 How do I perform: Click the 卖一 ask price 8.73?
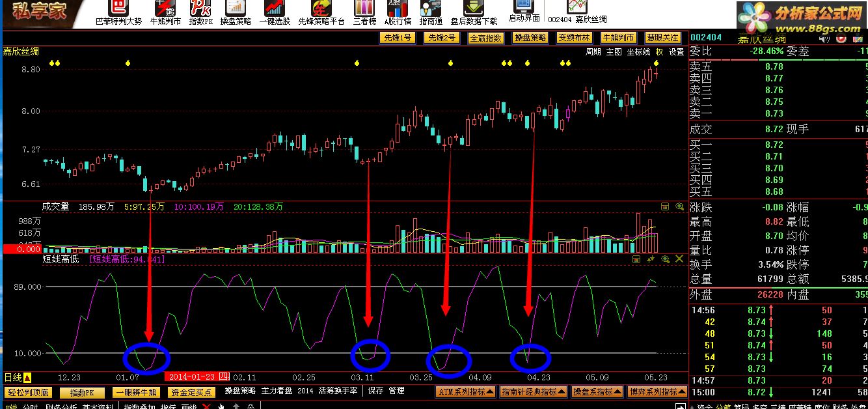pos(774,113)
